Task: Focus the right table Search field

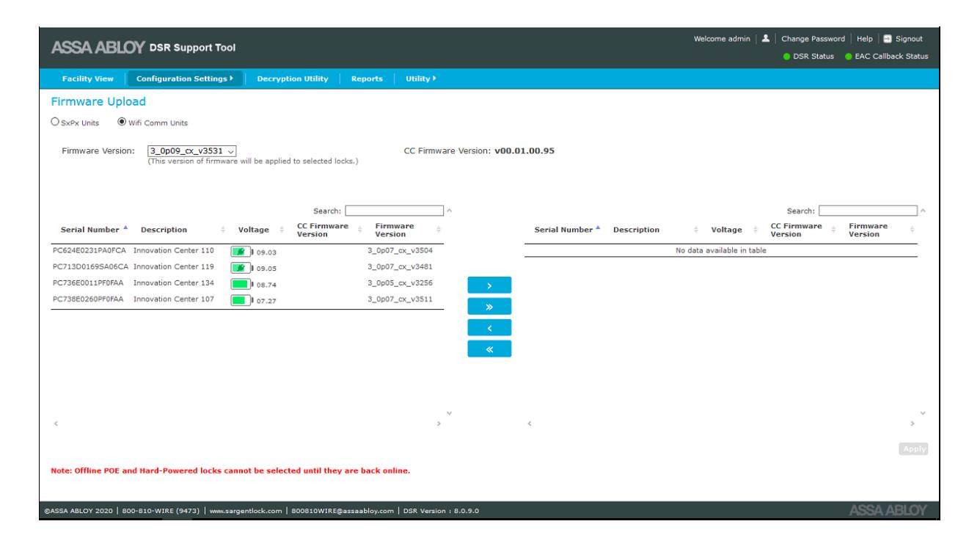Action: click(868, 211)
